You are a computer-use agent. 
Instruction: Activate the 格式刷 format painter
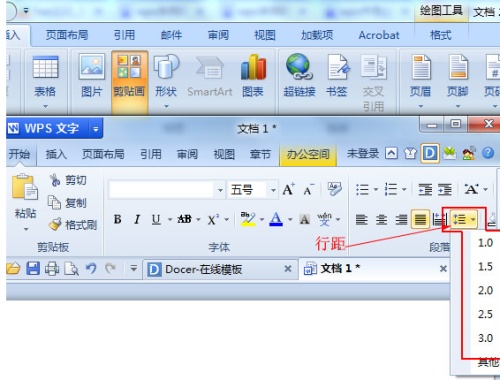[x=73, y=225]
